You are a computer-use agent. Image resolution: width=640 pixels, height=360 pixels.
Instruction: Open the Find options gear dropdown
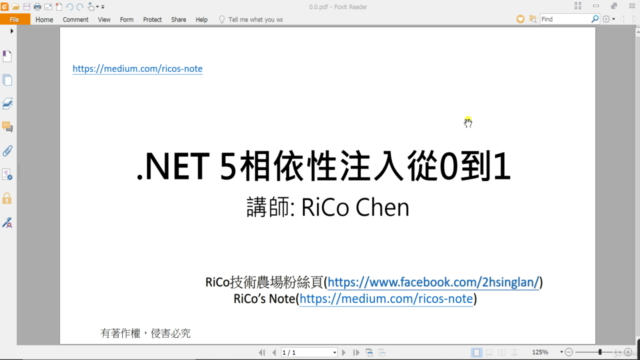tap(609, 19)
